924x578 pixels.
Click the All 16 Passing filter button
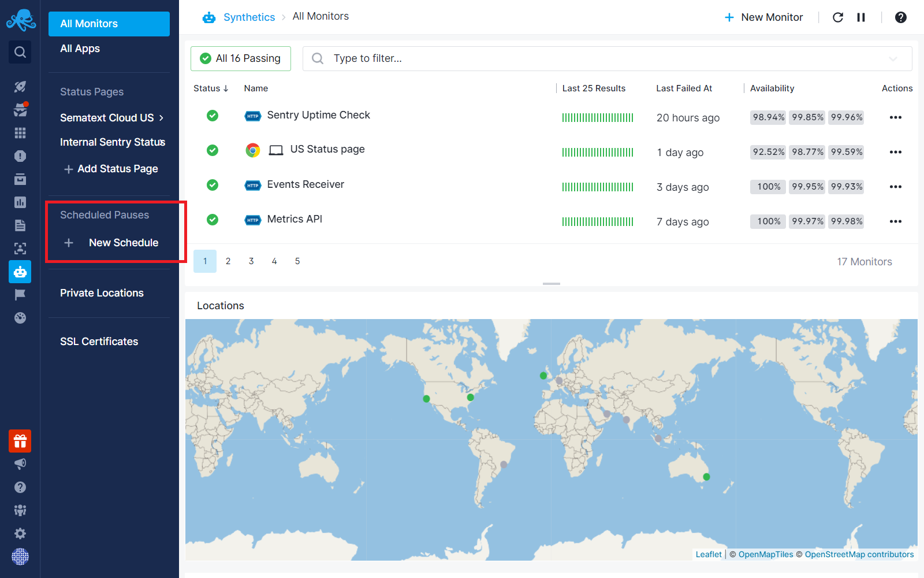pyautogui.click(x=241, y=58)
